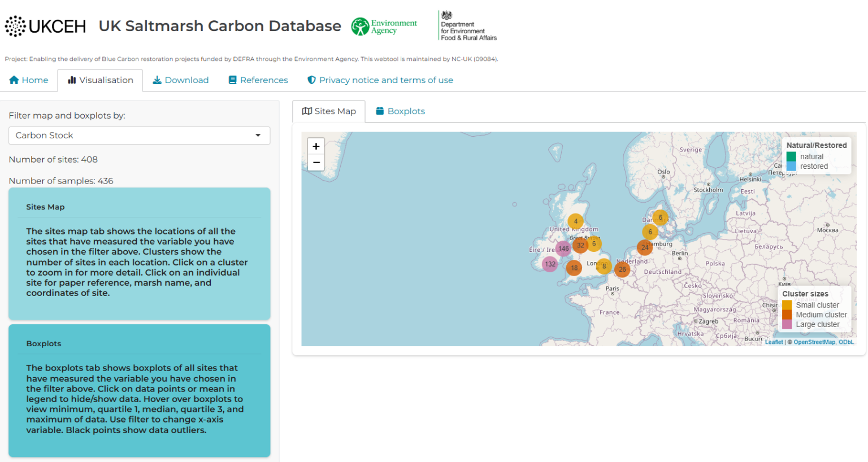Click the cluster marker labeled 132
Viewport: 868px width, 462px height.
(550, 264)
